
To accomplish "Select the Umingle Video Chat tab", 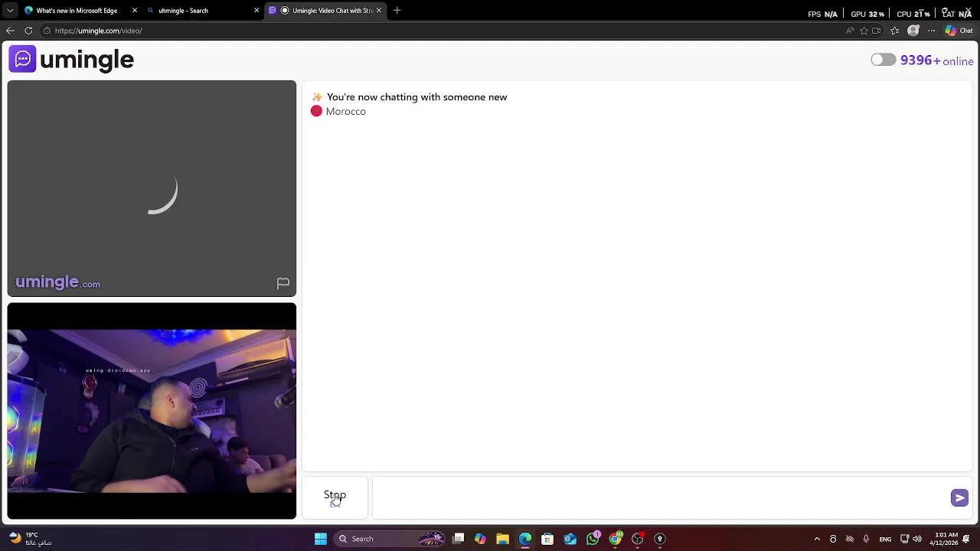I will [325, 11].
